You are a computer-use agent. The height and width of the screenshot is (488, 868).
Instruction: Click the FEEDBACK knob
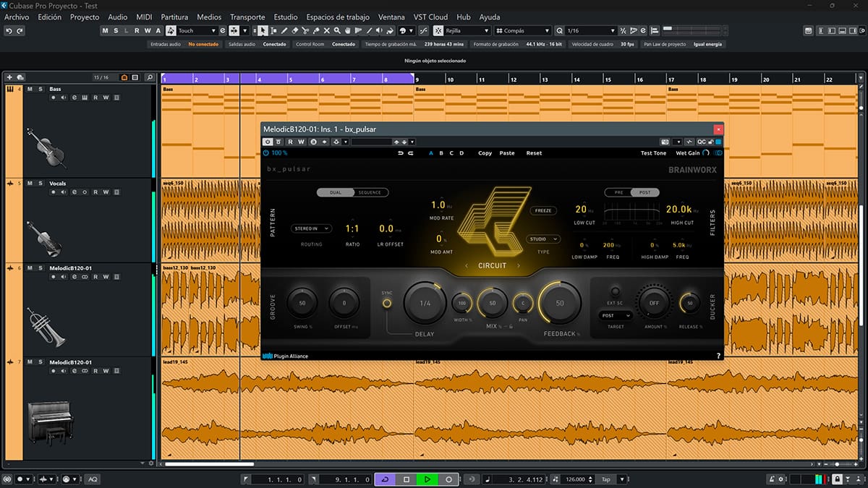[x=560, y=303]
